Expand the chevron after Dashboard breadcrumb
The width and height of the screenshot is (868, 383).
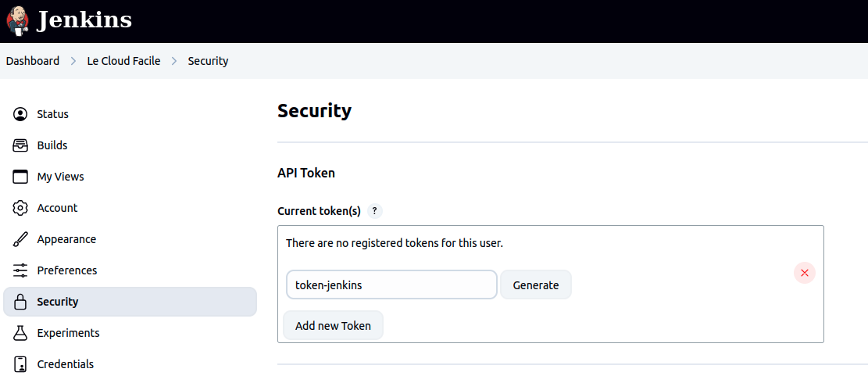point(73,61)
